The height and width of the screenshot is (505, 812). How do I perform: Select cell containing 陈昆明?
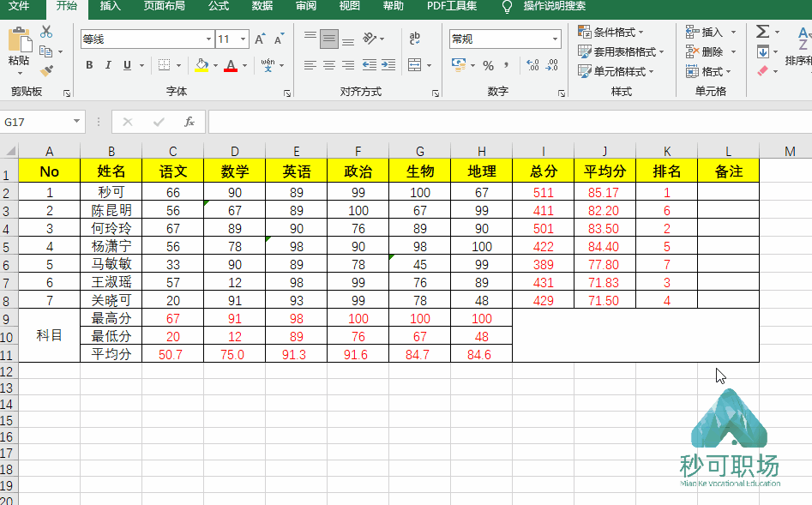[111, 210]
